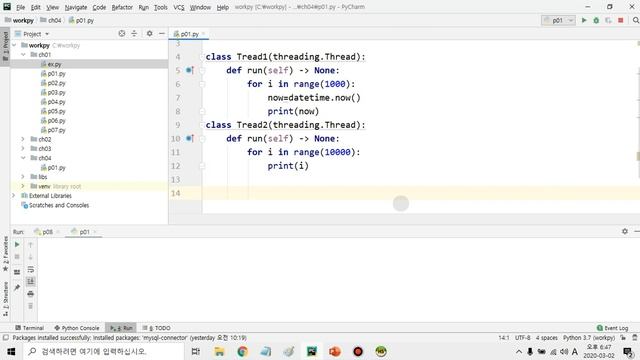
Task: Stop execution with the red square button
Action: pos(620,20)
